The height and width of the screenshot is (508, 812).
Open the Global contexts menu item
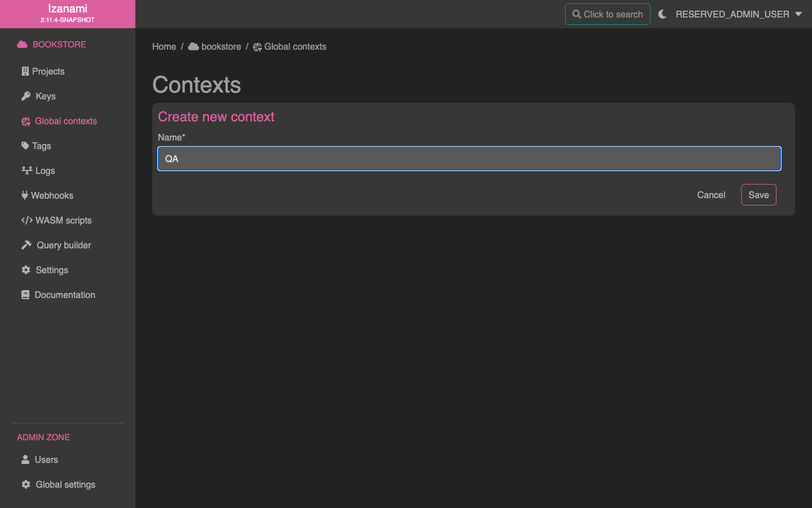click(x=65, y=121)
